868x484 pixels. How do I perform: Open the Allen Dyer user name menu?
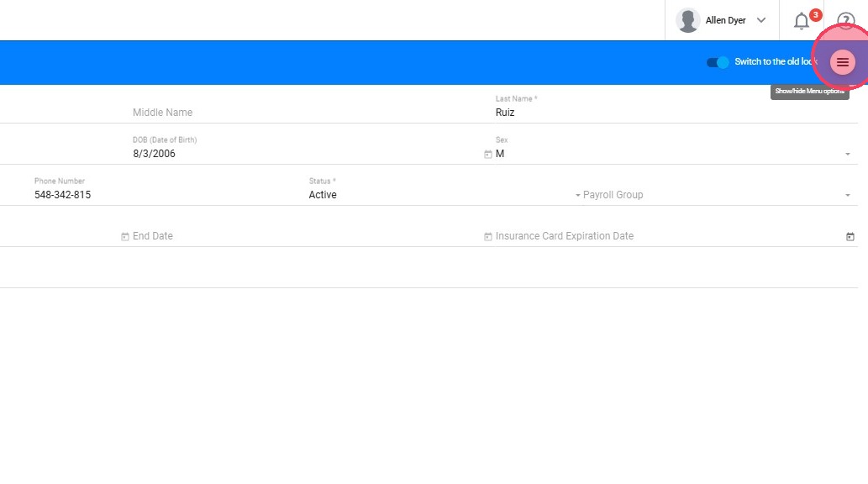(x=725, y=21)
